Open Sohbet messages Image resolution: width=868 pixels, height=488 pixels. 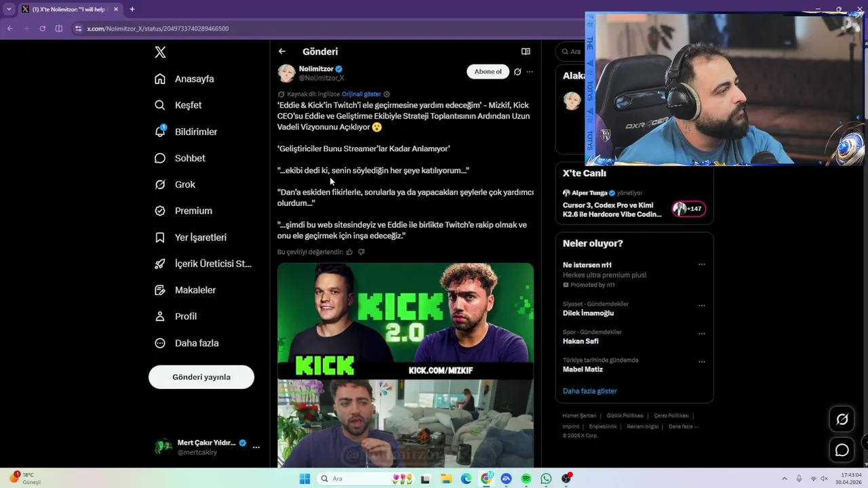coord(180,158)
